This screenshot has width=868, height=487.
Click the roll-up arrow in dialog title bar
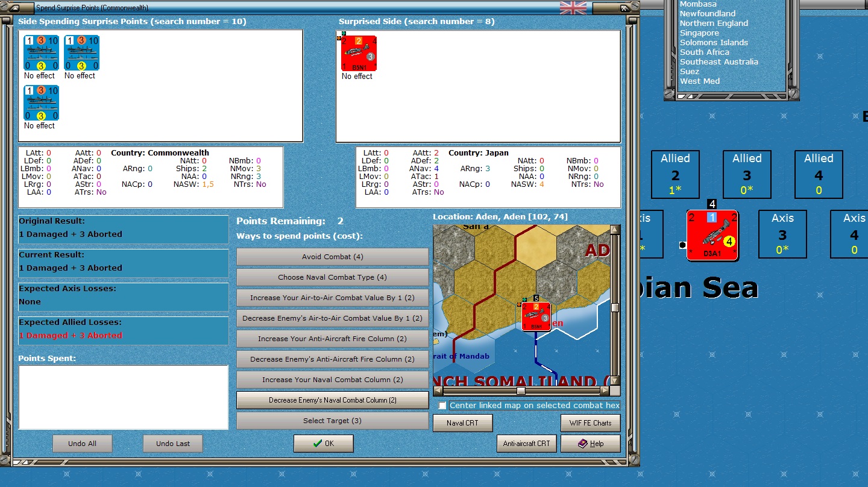coord(14,8)
